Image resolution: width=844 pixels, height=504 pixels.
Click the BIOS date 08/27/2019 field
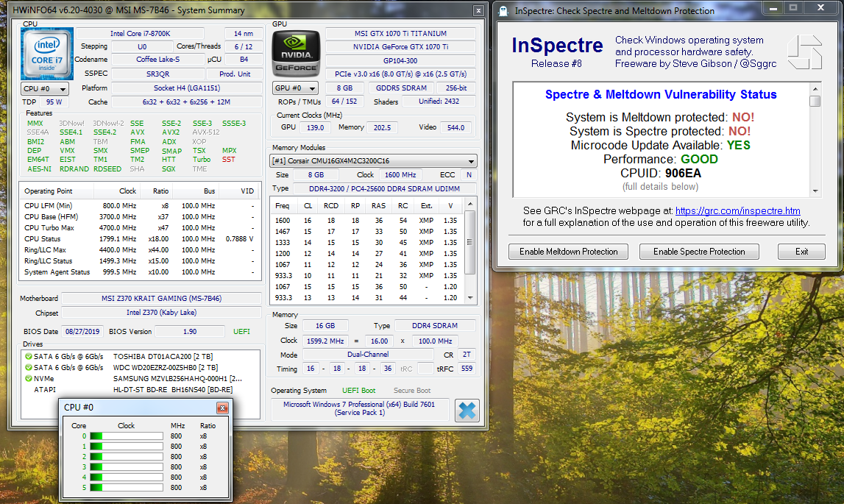pyautogui.click(x=82, y=331)
